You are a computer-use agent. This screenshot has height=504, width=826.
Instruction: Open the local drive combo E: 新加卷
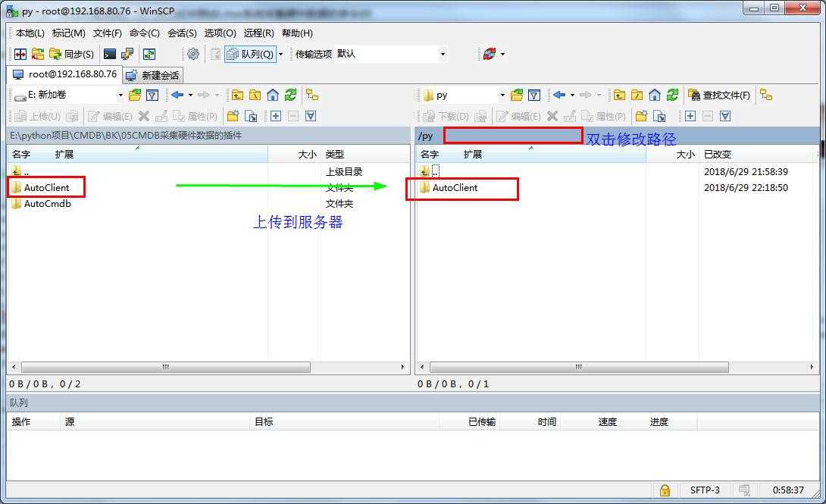(x=68, y=95)
